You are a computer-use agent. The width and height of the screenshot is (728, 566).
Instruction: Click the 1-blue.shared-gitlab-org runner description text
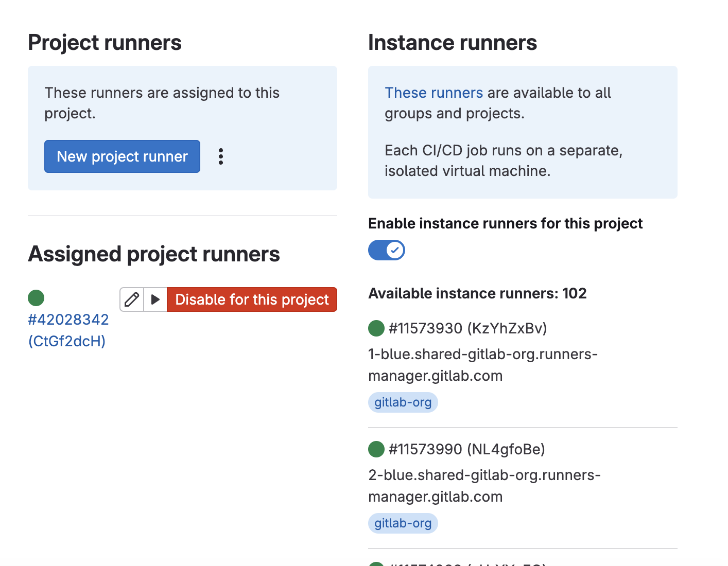point(482,365)
